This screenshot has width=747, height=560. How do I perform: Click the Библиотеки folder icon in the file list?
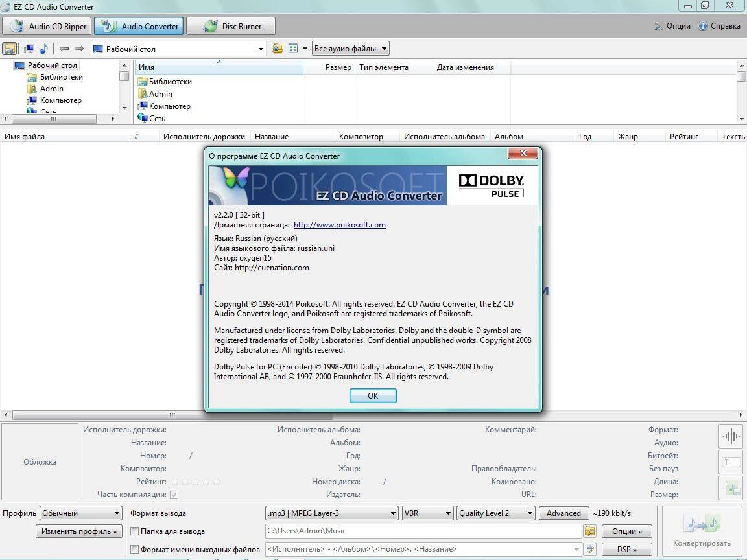[x=143, y=82]
